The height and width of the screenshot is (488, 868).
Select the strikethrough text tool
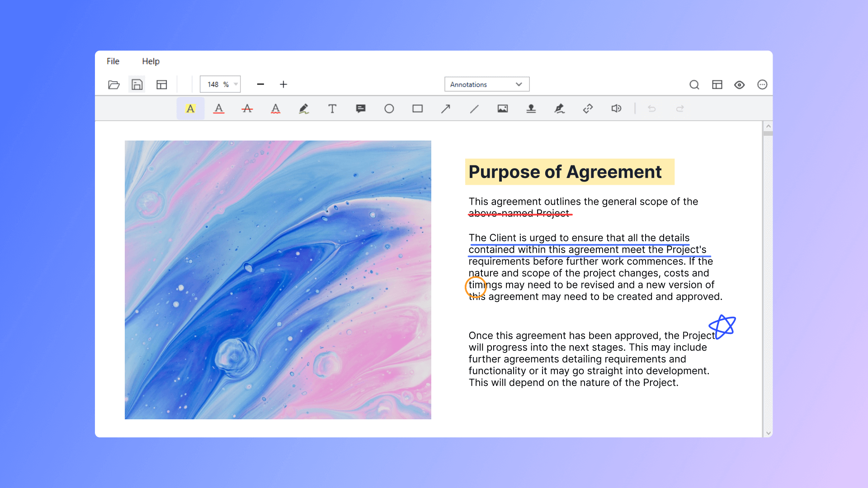point(247,108)
